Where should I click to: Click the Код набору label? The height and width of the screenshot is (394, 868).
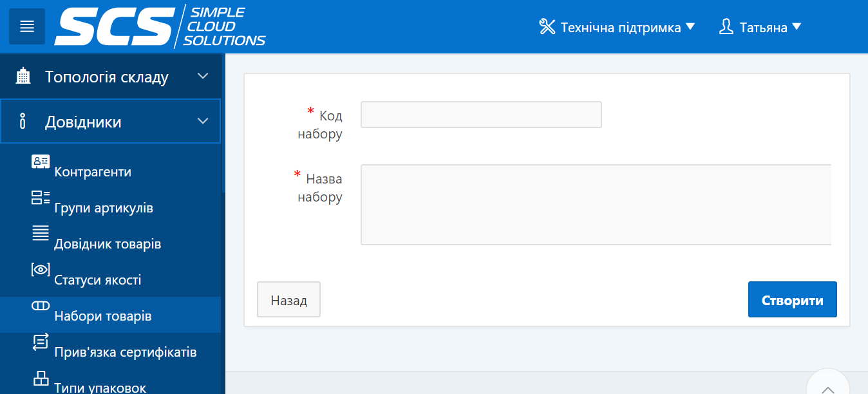[320, 125]
